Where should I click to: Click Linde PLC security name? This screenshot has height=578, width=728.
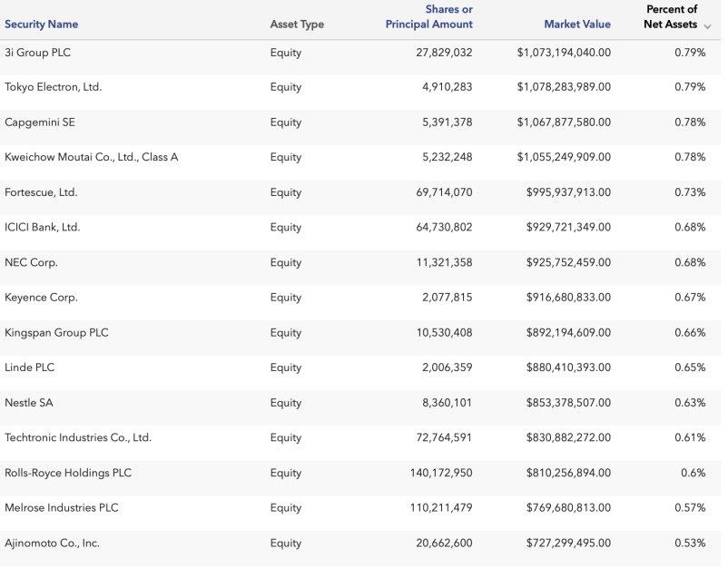(x=30, y=367)
